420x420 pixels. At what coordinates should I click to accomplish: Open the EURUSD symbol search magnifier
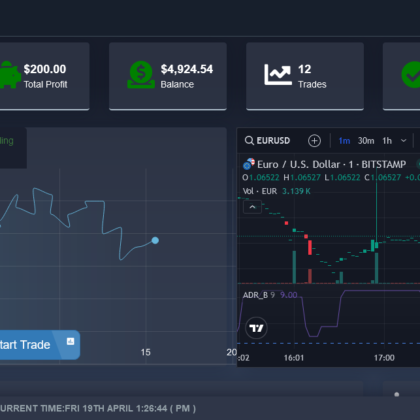[249, 141]
